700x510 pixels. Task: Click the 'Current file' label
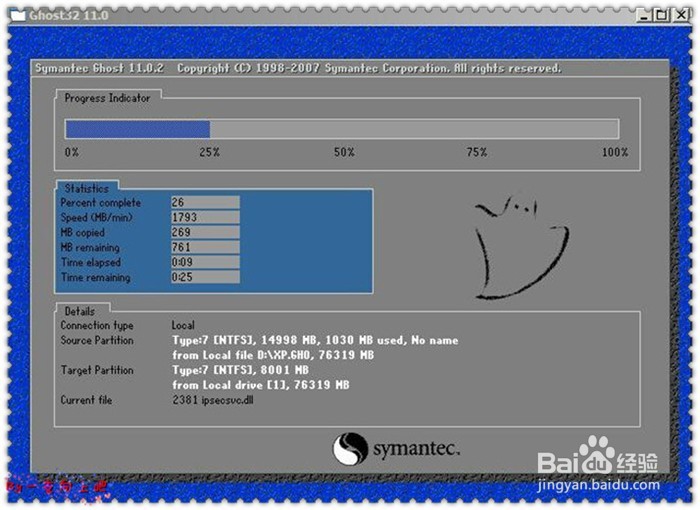coord(86,400)
